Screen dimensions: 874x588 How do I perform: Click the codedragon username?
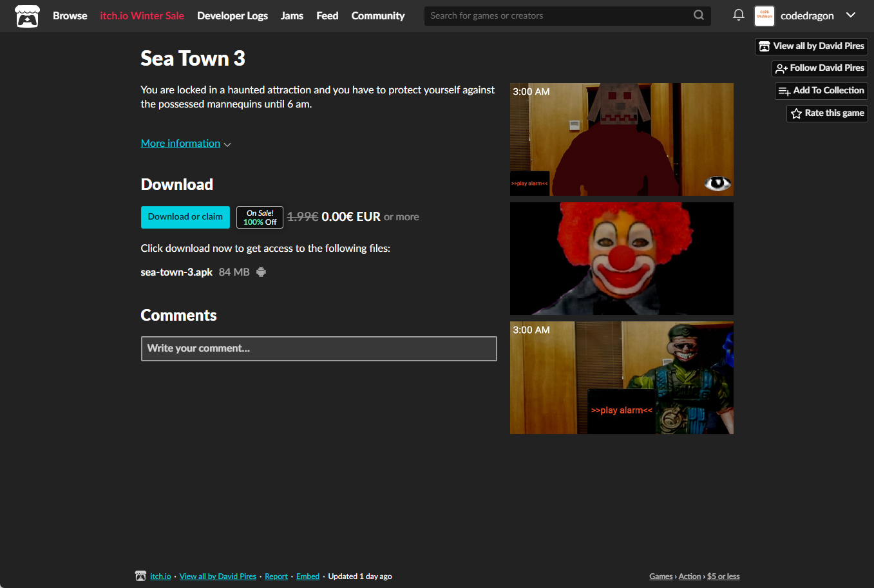[x=807, y=15]
